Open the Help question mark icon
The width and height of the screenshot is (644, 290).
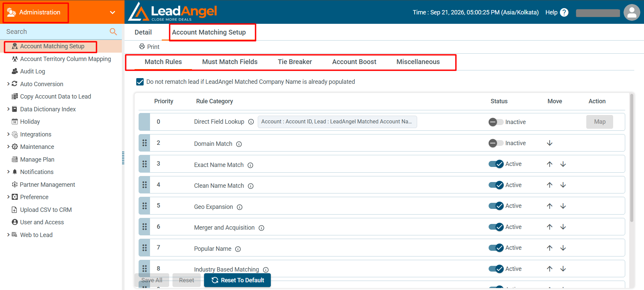(x=564, y=12)
